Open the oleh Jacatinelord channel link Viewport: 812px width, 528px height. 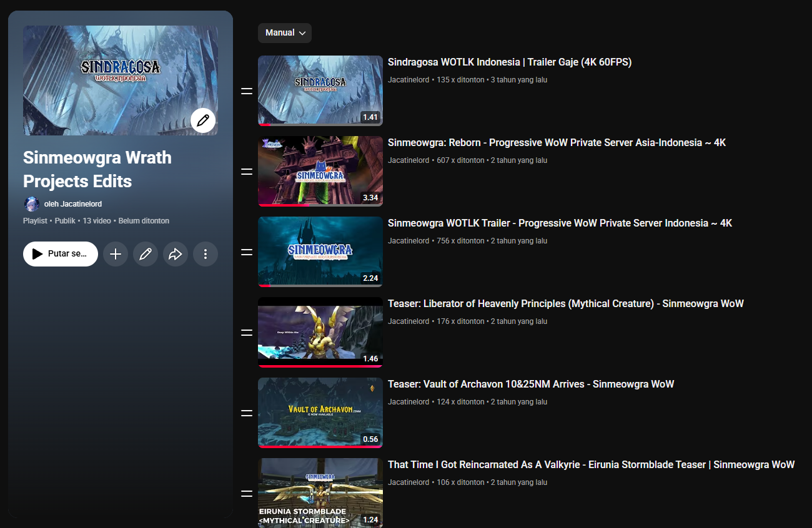(73, 204)
